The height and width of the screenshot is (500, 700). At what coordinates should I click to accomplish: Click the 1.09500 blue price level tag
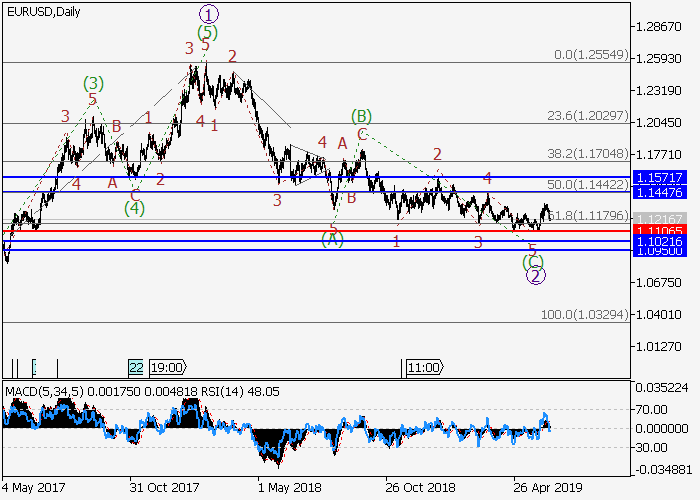[664, 251]
